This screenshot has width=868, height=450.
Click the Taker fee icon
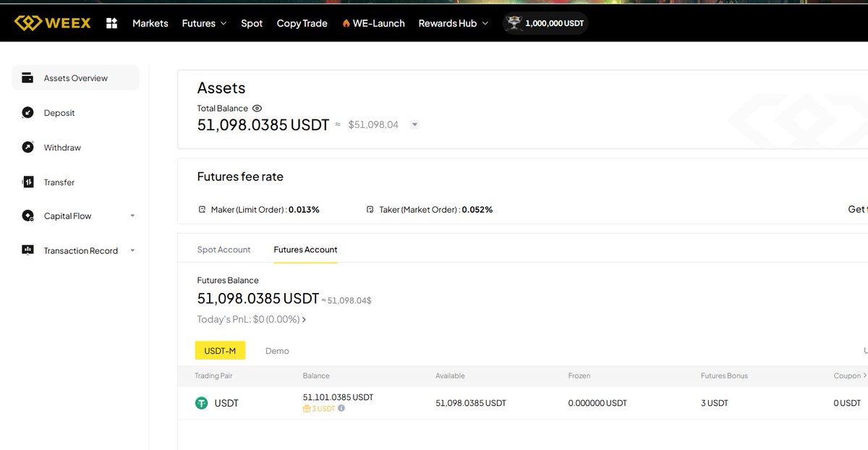(x=370, y=210)
